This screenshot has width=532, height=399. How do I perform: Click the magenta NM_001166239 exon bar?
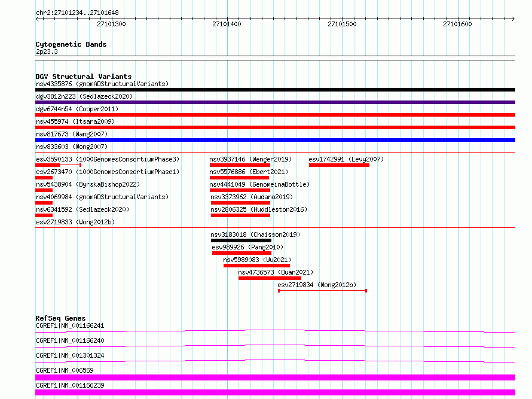coord(275,392)
